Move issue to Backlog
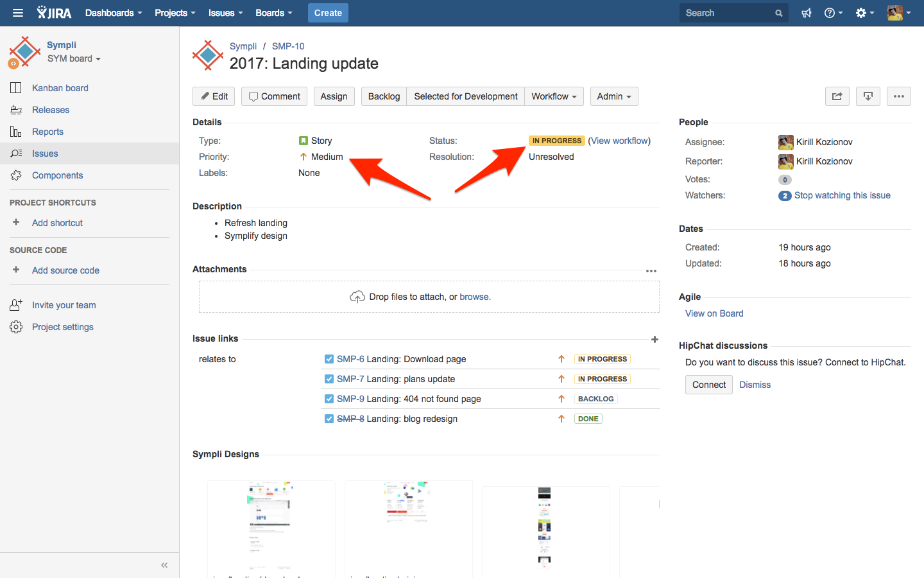Screen dimensions: 924x578 pyautogui.click(x=384, y=96)
